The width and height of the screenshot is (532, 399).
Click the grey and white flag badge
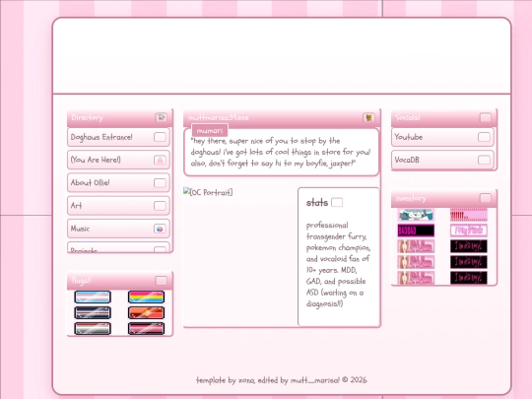point(93,328)
